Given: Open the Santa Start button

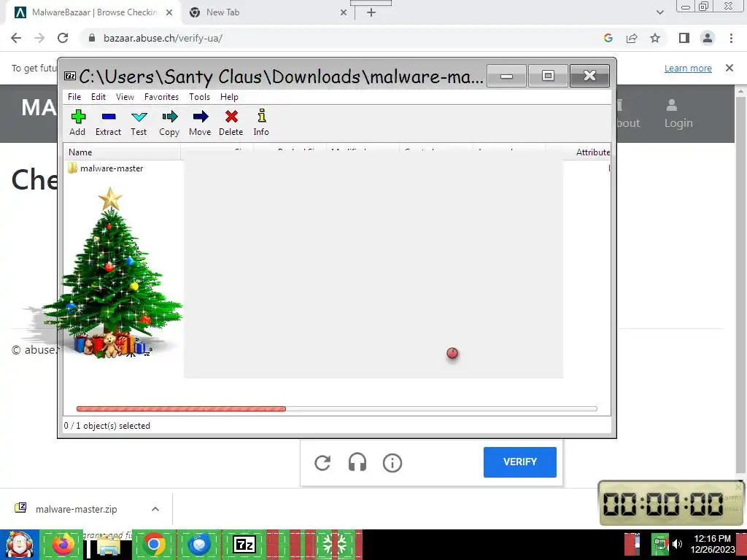Looking at the screenshot, I should (19, 545).
